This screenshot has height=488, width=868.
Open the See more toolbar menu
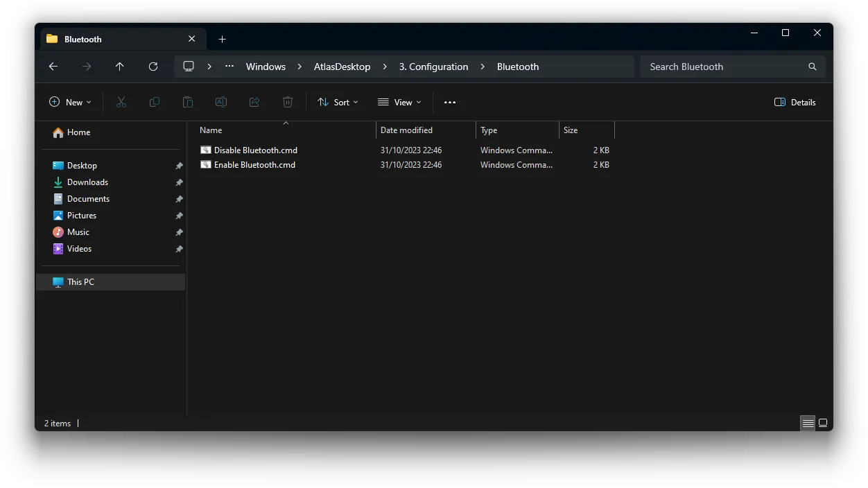(449, 102)
